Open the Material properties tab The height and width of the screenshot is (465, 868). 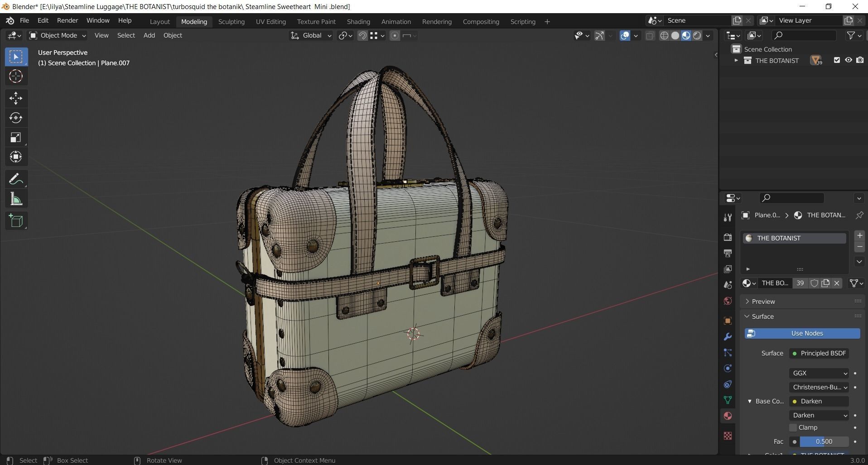click(728, 416)
